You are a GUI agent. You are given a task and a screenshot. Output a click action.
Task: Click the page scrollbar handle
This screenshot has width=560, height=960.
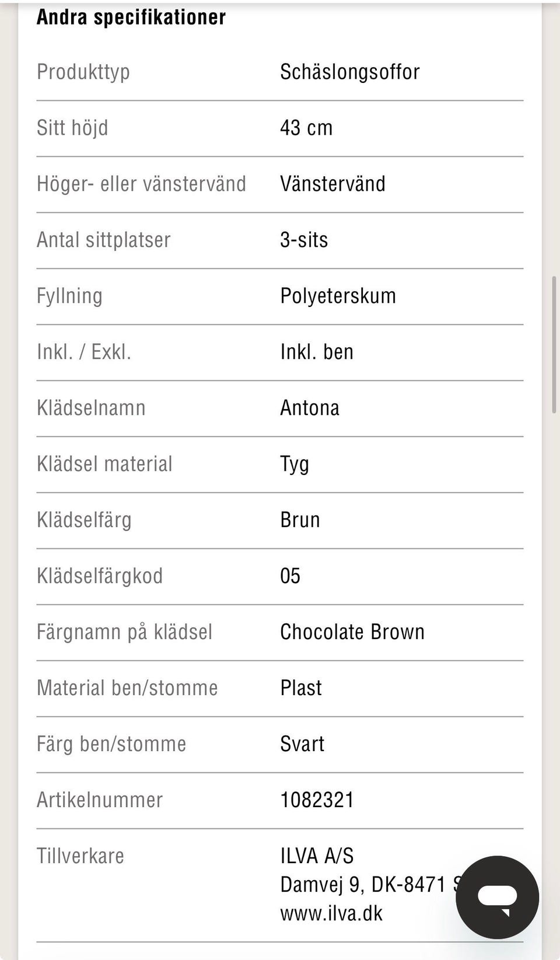click(x=554, y=345)
